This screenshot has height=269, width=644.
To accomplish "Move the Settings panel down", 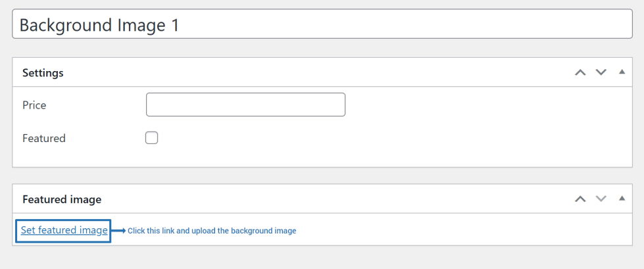I will tap(601, 72).
